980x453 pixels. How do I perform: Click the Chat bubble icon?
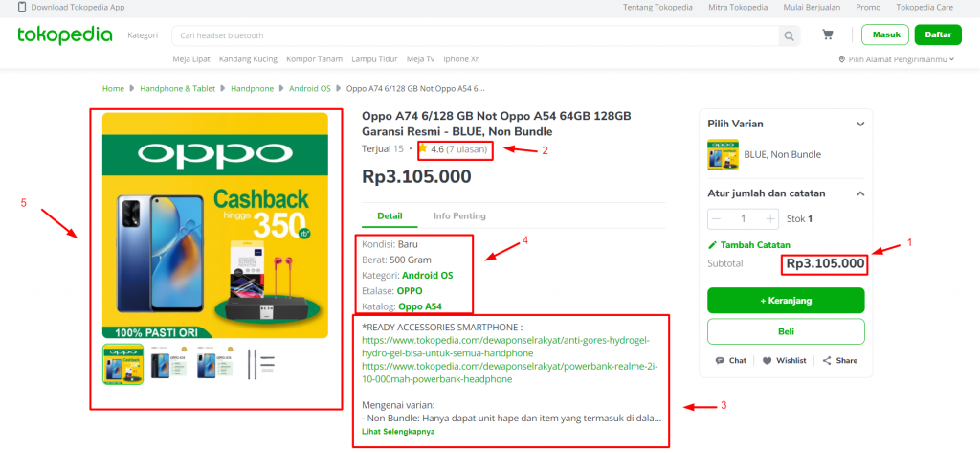720,360
